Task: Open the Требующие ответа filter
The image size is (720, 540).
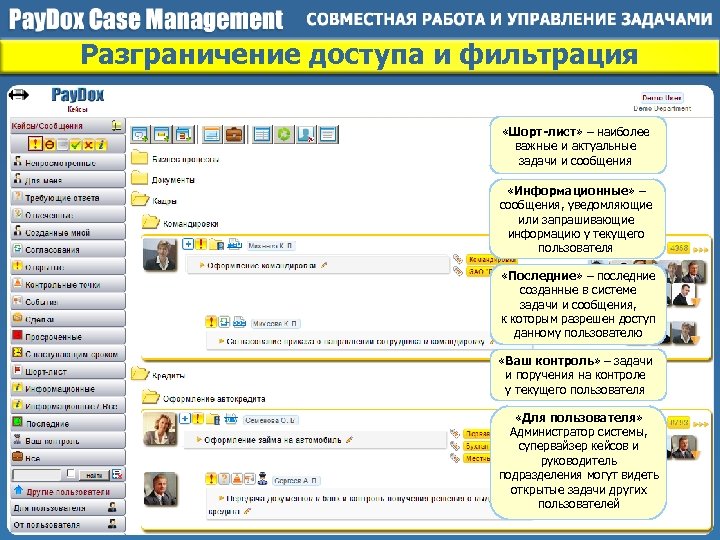Action: pos(68,197)
